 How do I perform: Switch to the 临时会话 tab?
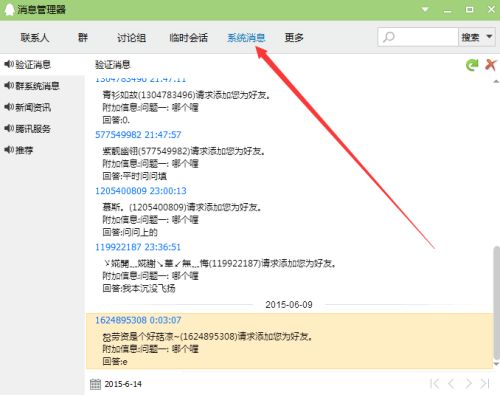tap(188, 38)
